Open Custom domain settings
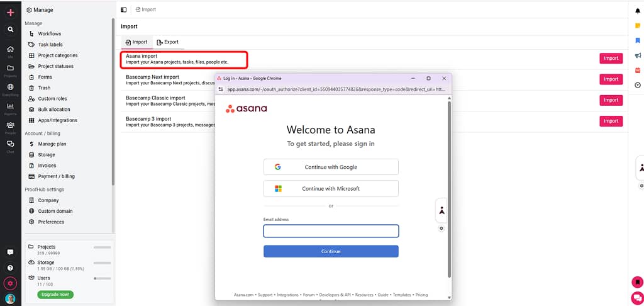 pyautogui.click(x=55, y=211)
